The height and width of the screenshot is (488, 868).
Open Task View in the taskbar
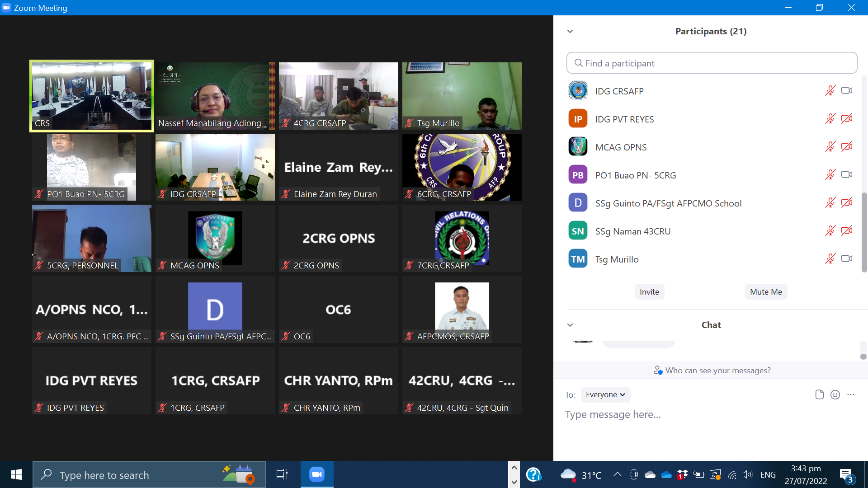tap(282, 474)
